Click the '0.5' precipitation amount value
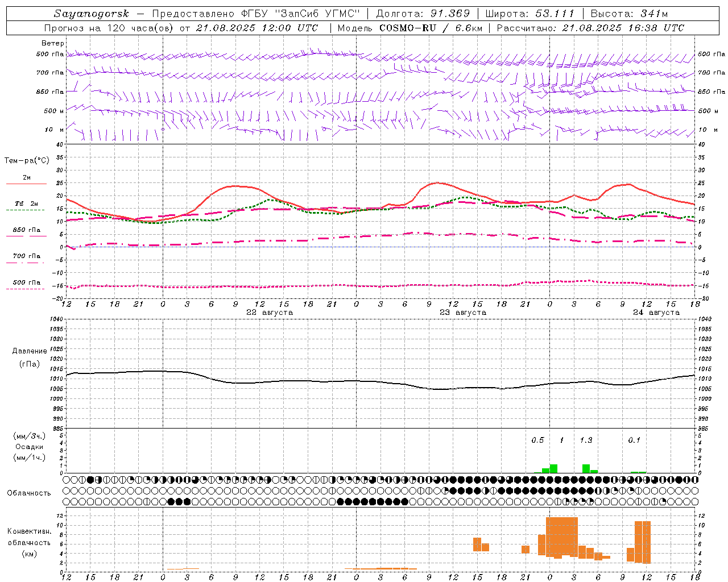 tap(537, 440)
